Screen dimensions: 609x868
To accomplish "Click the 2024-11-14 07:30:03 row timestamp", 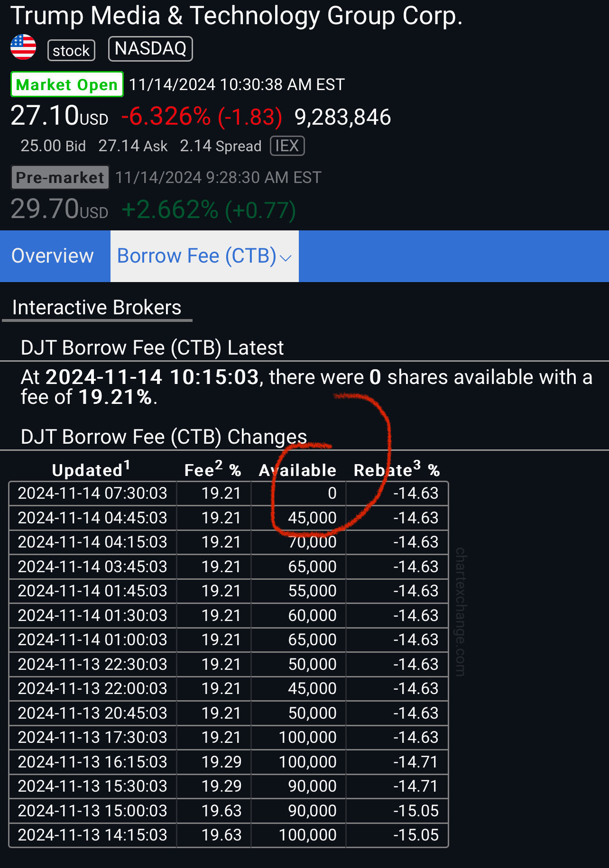I will click(92, 493).
